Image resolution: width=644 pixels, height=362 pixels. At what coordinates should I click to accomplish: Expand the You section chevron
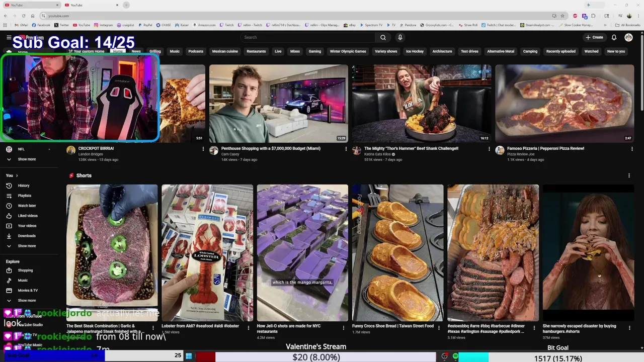[17, 175]
